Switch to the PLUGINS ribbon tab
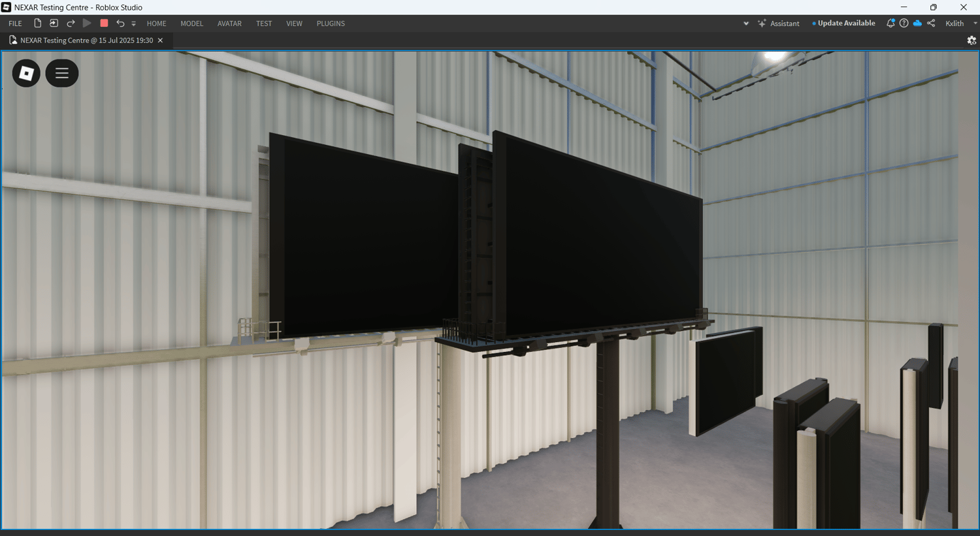This screenshot has height=536, width=980. click(331, 24)
